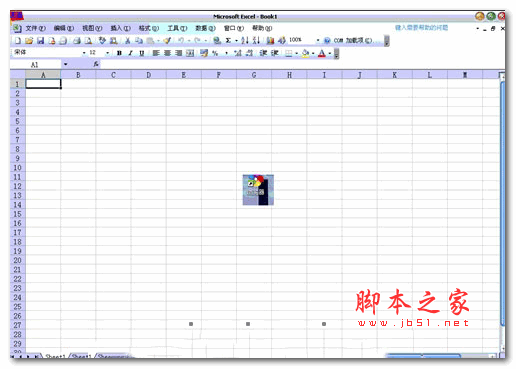Run the Spelling check icon
Image resolution: width=516 pixels, height=369 pixels.
tap(102, 41)
